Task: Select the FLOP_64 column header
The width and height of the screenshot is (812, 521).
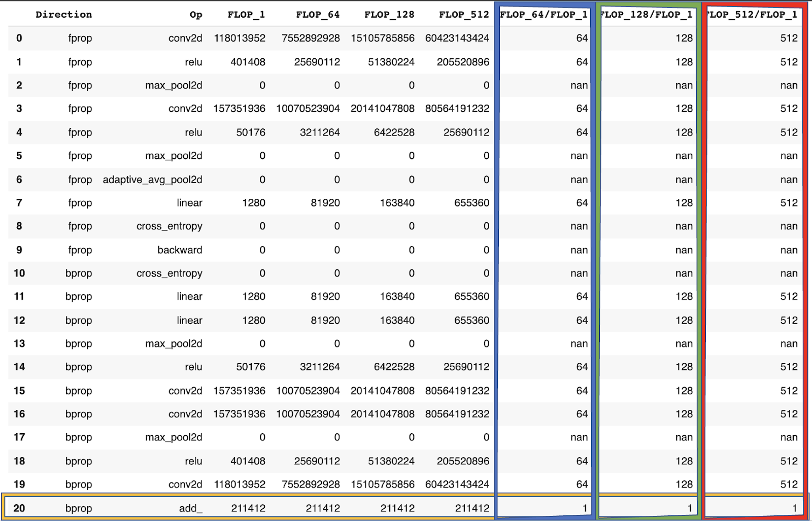Action: click(x=318, y=15)
